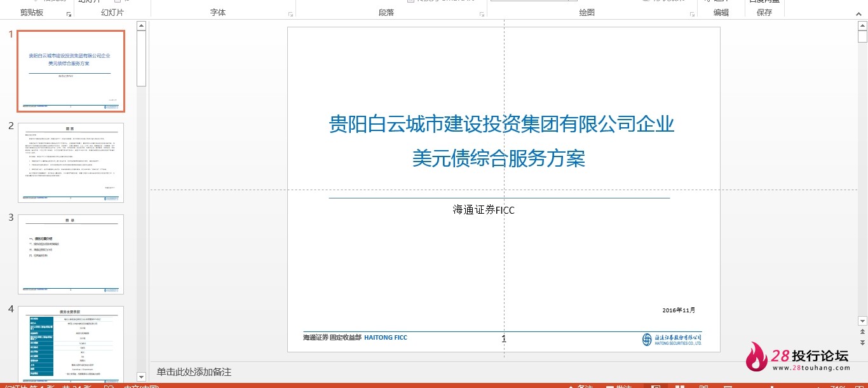Click the thumbnail pane scroll-up arrow

(141, 26)
